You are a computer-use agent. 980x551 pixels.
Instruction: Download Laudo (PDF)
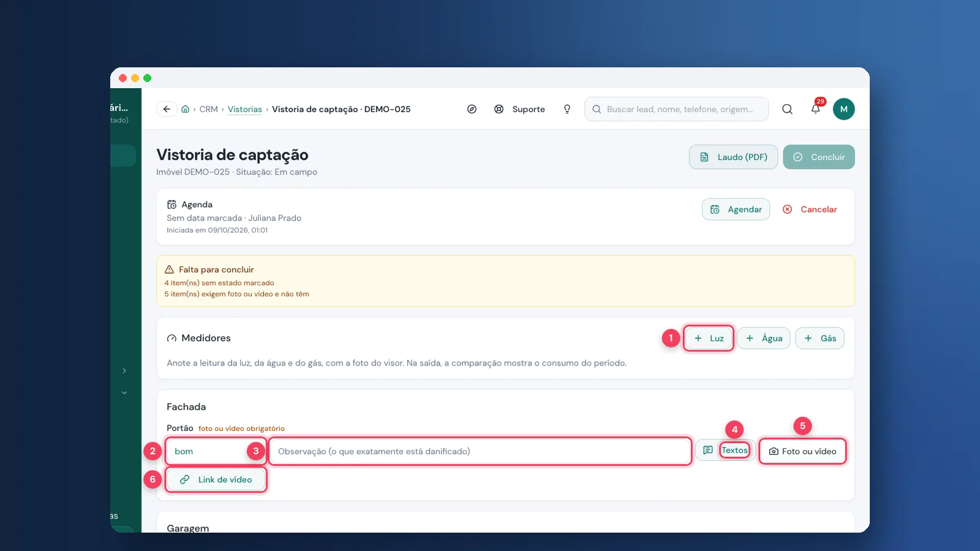(x=733, y=157)
